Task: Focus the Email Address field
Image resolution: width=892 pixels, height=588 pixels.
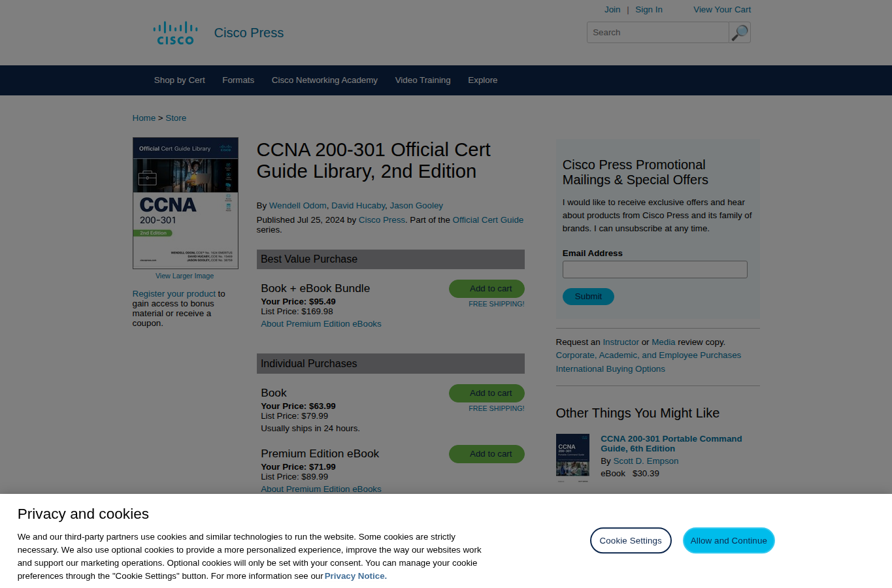Action: point(655,270)
